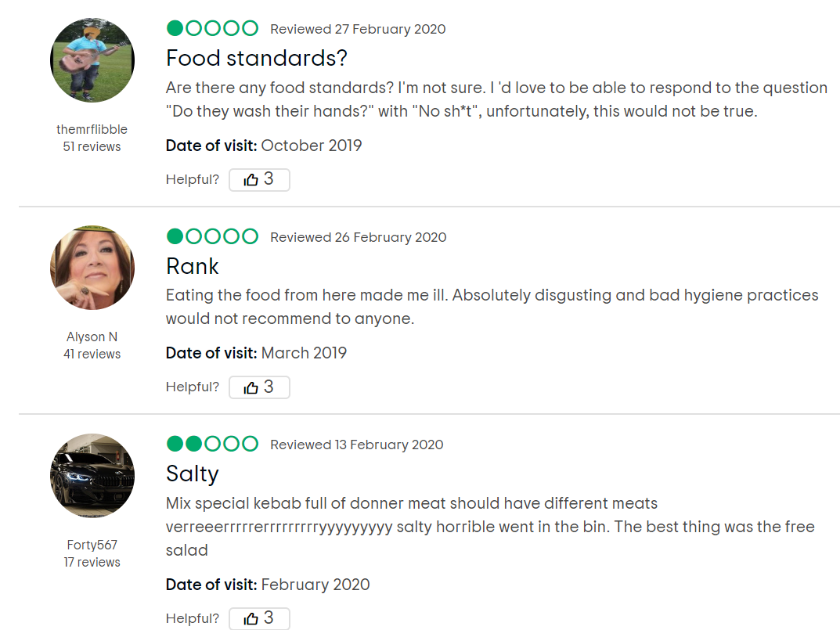
Task: Click the themrflibble username
Action: [92, 129]
